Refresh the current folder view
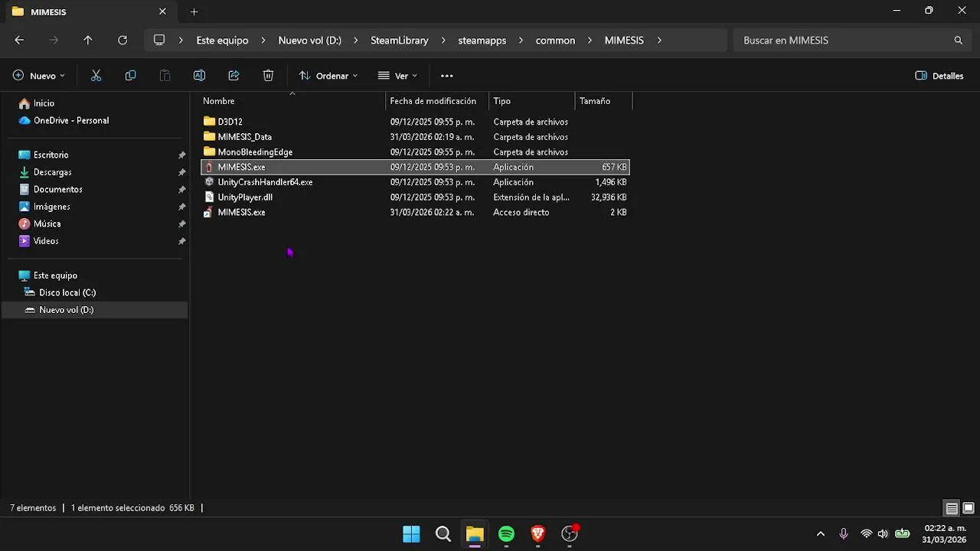 [122, 41]
